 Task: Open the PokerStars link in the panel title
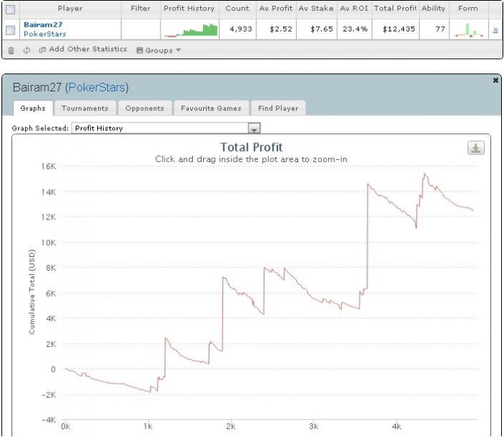point(99,87)
